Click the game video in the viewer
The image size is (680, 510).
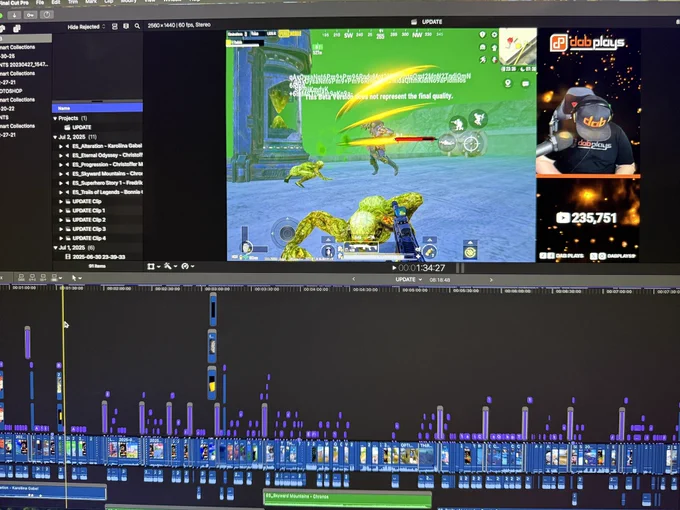click(381, 145)
